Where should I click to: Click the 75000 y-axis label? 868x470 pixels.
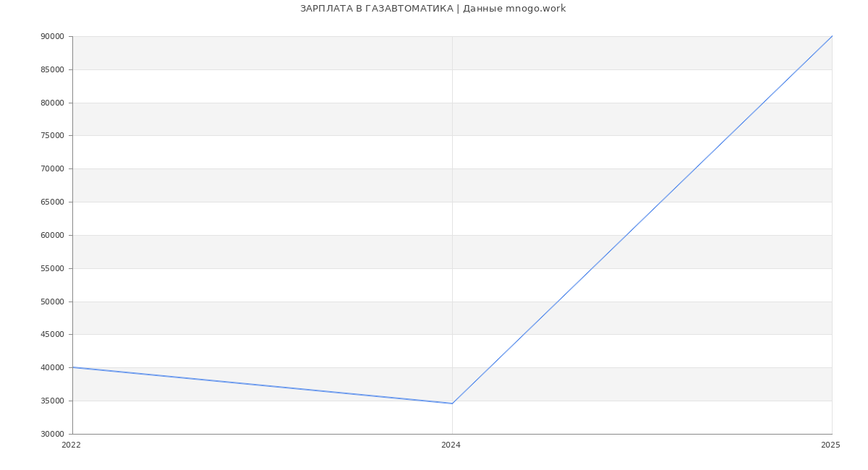pos(52,136)
